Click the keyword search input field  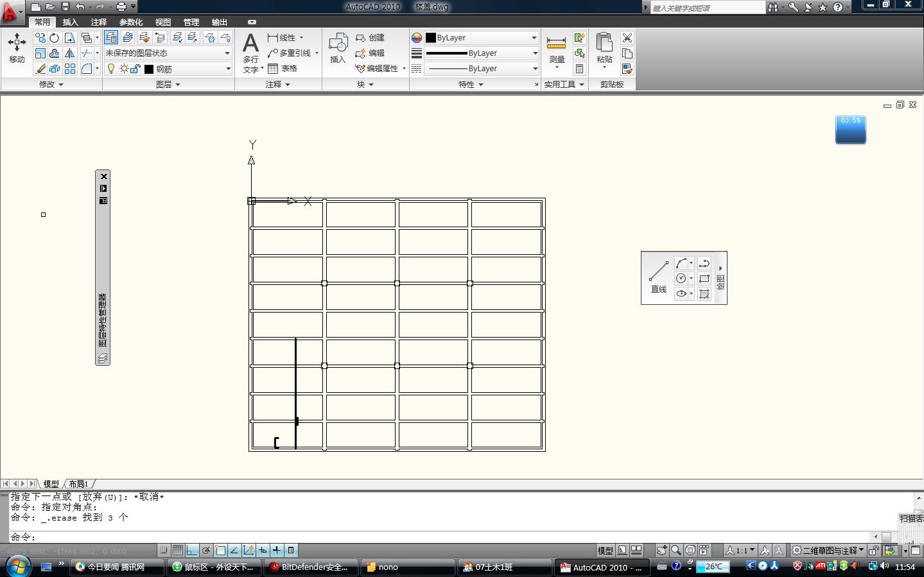[x=708, y=8]
